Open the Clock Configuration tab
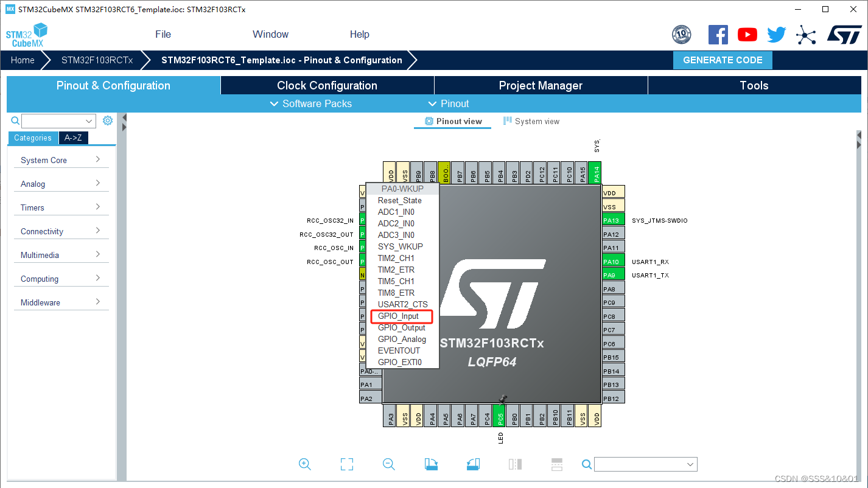Image resolution: width=868 pixels, height=488 pixels. (327, 85)
